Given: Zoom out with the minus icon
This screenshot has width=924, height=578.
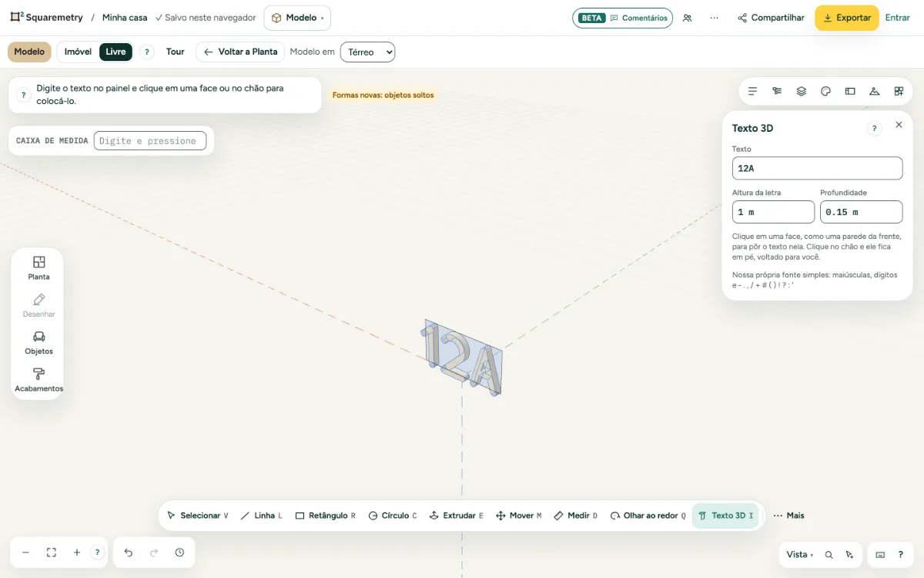Looking at the screenshot, I should [25, 553].
